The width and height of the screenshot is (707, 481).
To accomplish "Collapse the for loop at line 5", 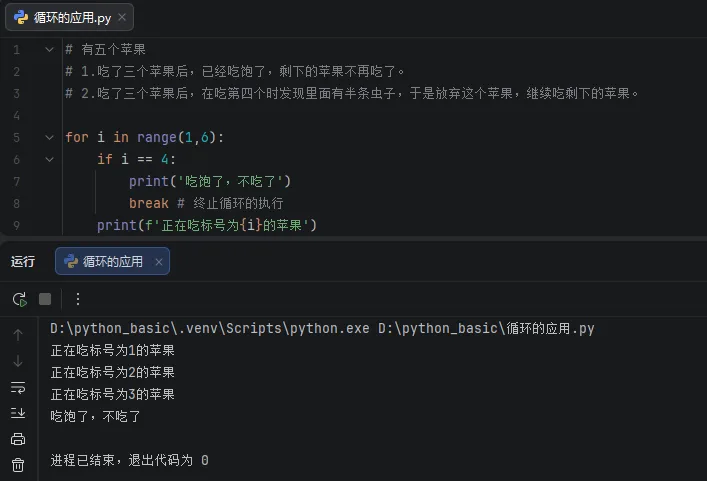I will coord(49,137).
